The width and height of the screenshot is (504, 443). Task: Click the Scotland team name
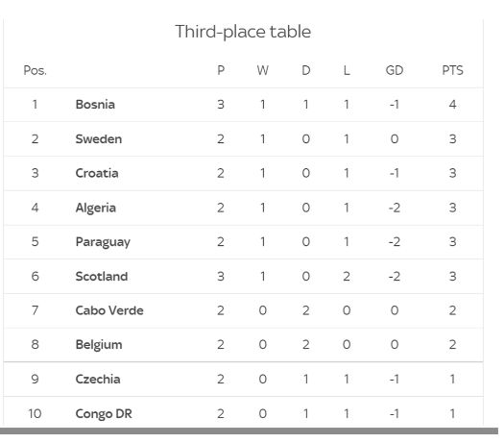102,277
